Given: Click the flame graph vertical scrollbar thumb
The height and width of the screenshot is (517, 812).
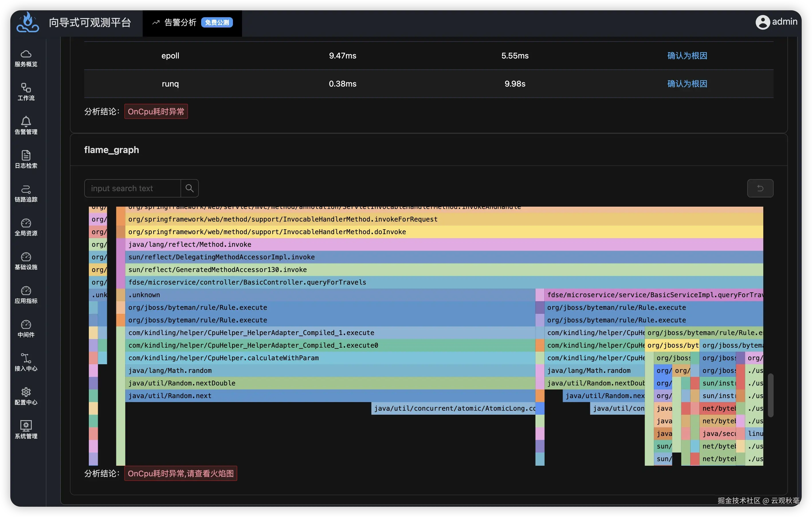Looking at the screenshot, I should coord(770,395).
